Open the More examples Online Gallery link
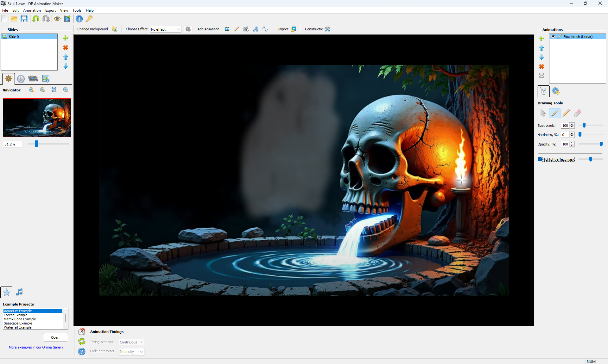The height and width of the screenshot is (364, 608). [x=36, y=347]
